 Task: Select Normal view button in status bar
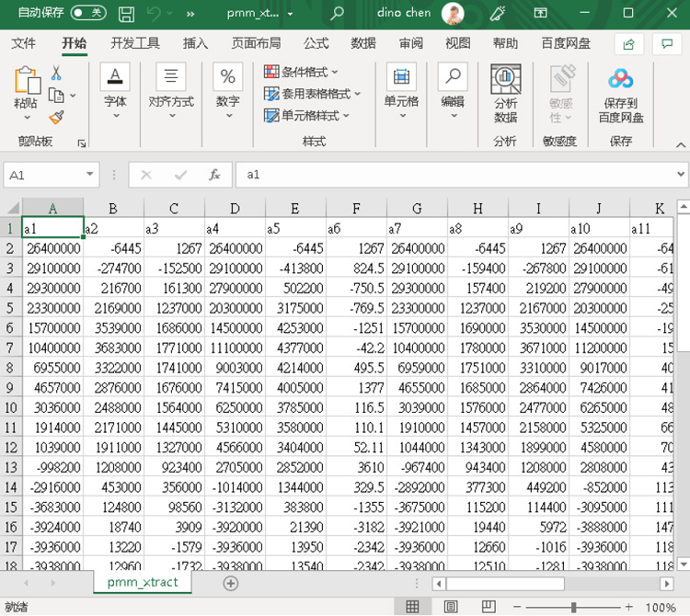coord(412,607)
